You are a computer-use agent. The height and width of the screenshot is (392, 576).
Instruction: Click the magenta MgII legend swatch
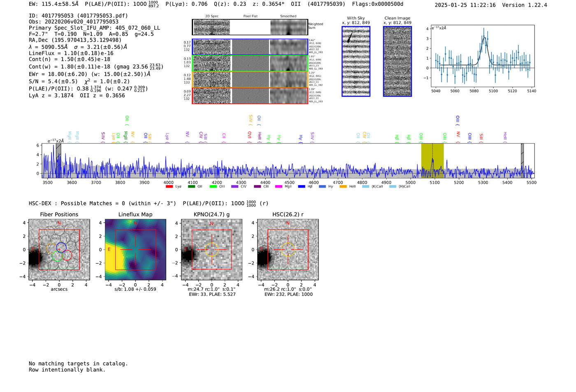click(x=279, y=187)
